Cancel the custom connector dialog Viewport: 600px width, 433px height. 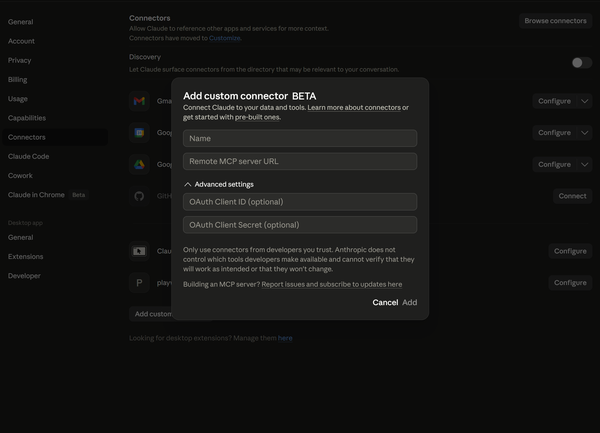[x=385, y=302]
